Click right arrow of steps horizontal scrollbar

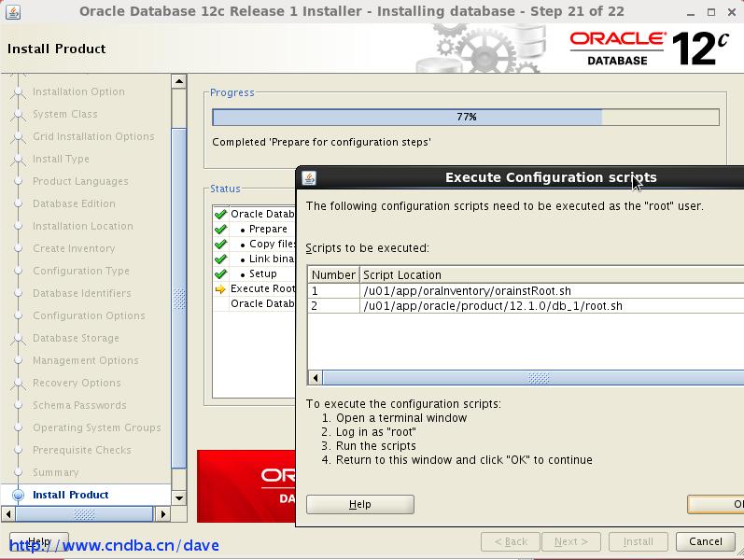[x=162, y=514]
